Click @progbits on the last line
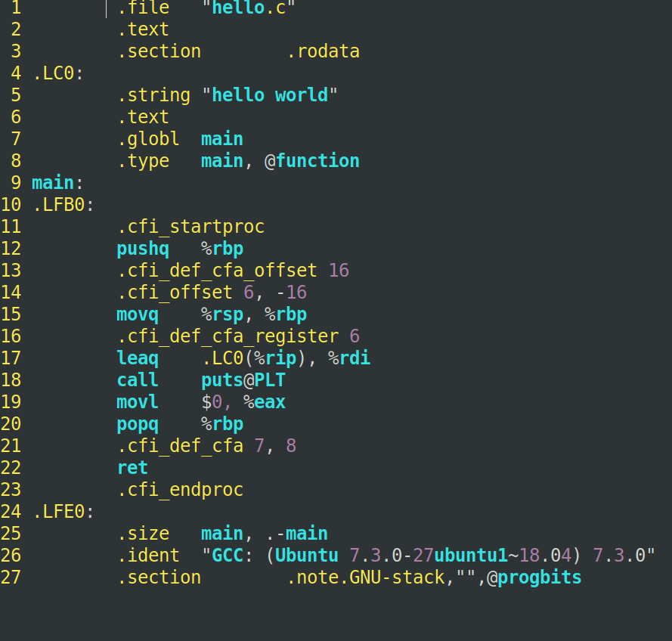 pyautogui.click(x=534, y=578)
